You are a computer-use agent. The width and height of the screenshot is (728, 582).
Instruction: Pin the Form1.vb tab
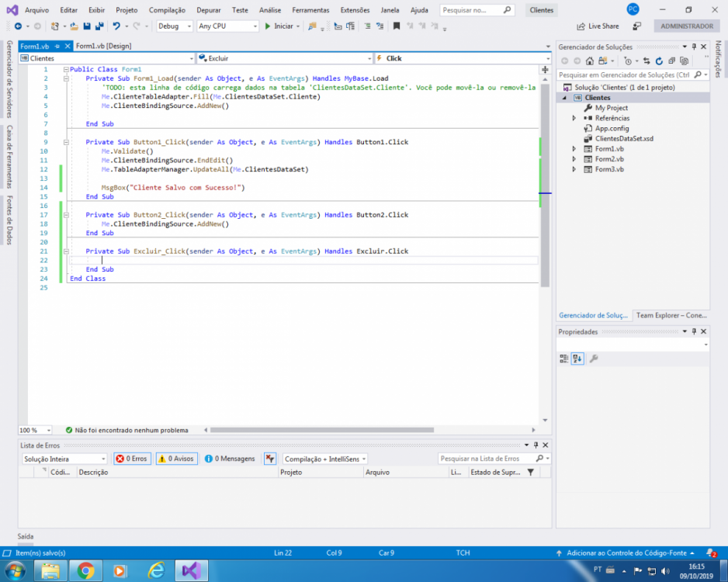coord(57,46)
